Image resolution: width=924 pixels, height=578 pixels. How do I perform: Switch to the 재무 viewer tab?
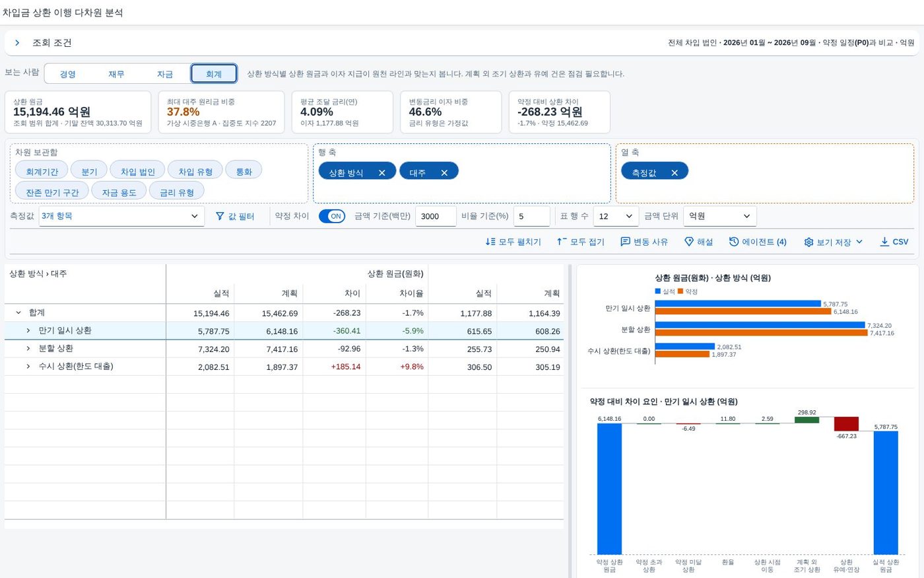(116, 74)
